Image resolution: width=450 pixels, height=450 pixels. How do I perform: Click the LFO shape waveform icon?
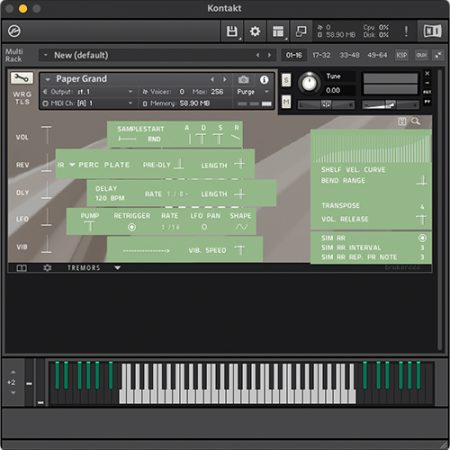[241, 227]
